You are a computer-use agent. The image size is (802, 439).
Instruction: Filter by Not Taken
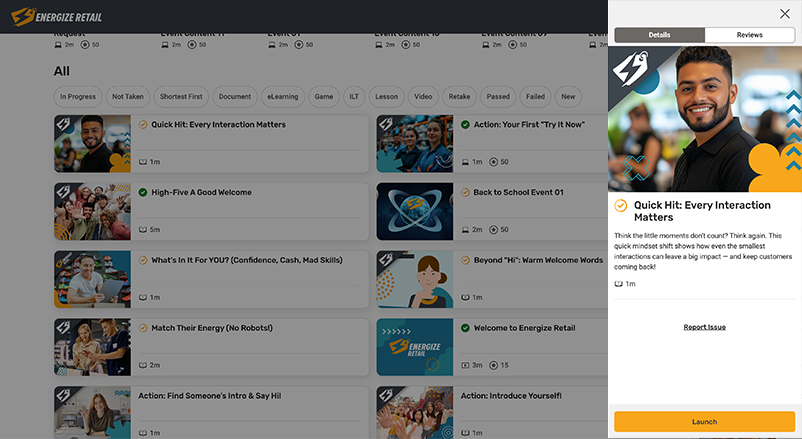point(128,97)
